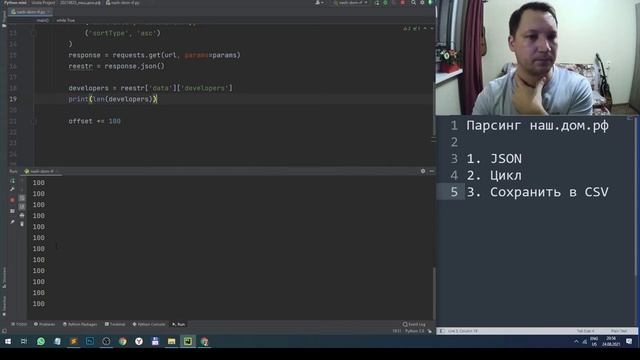Screen dimensions: 640x360
Task: Click 'reestr = response.json()' line
Action: pos(116,66)
